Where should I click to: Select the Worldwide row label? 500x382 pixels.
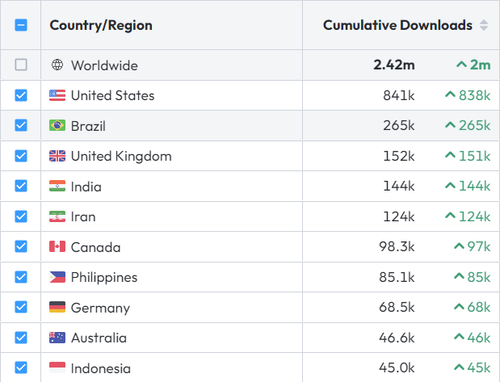[104, 65]
